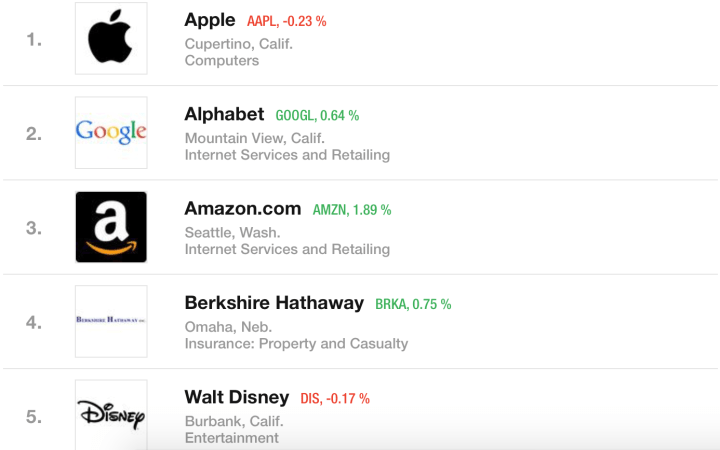Image resolution: width=720 pixels, height=450 pixels.
Task: Click Insurance: Property and Casualty industry text
Action: (x=296, y=344)
